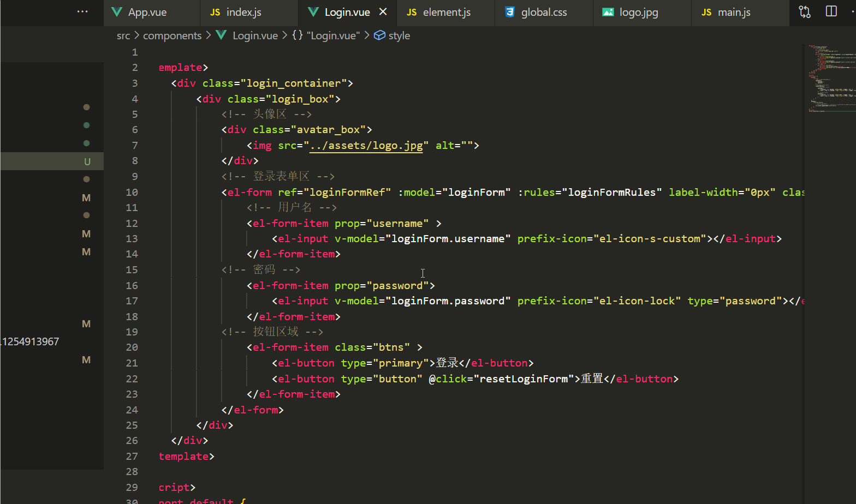The image size is (856, 504).
Task: Click the 用户名 comment
Action: tap(292, 207)
